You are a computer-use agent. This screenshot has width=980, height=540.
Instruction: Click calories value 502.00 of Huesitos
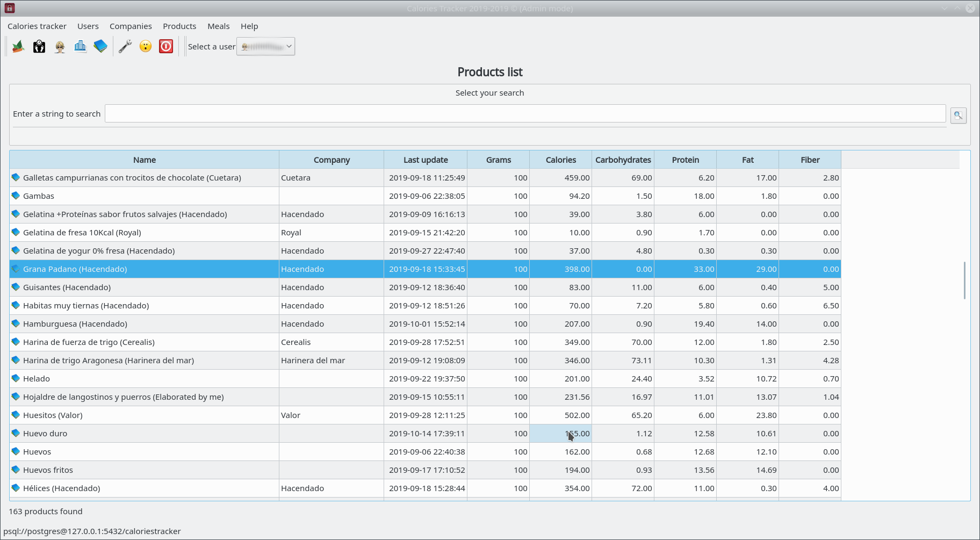pyautogui.click(x=561, y=415)
